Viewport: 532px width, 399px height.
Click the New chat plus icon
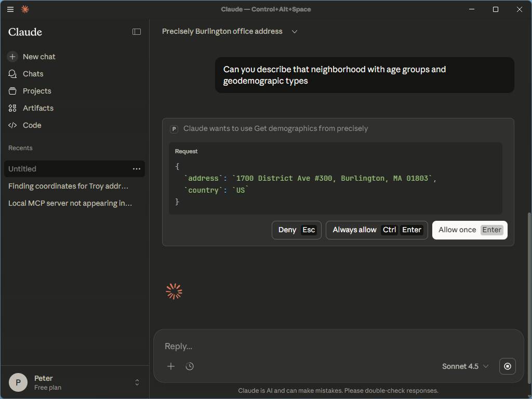click(13, 57)
